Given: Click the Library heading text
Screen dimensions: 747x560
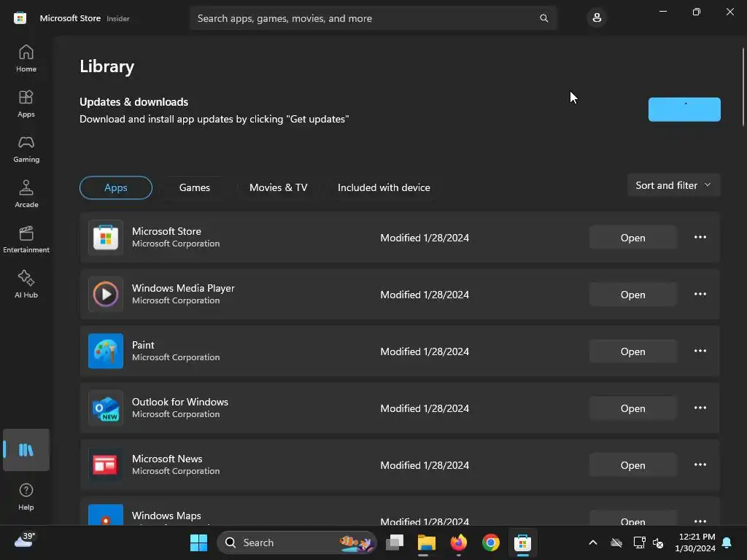Looking at the screenshot, I should pyautogui.click(x=107, y=66).
